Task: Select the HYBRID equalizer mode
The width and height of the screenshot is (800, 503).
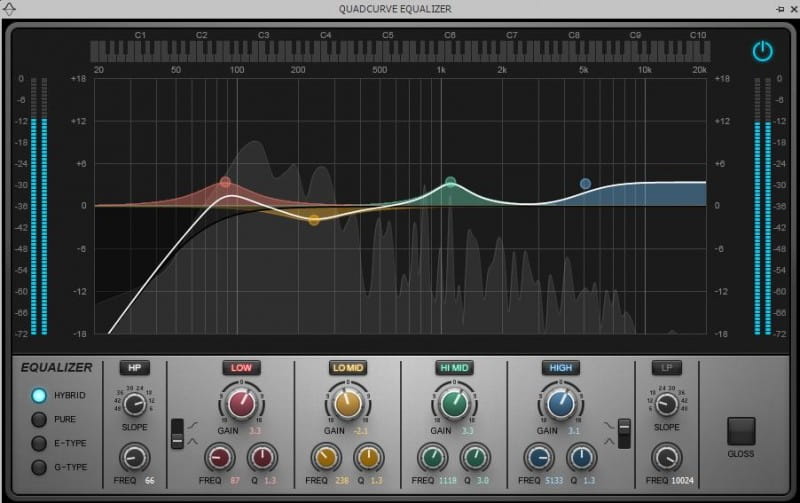Action: click(39, 396)
